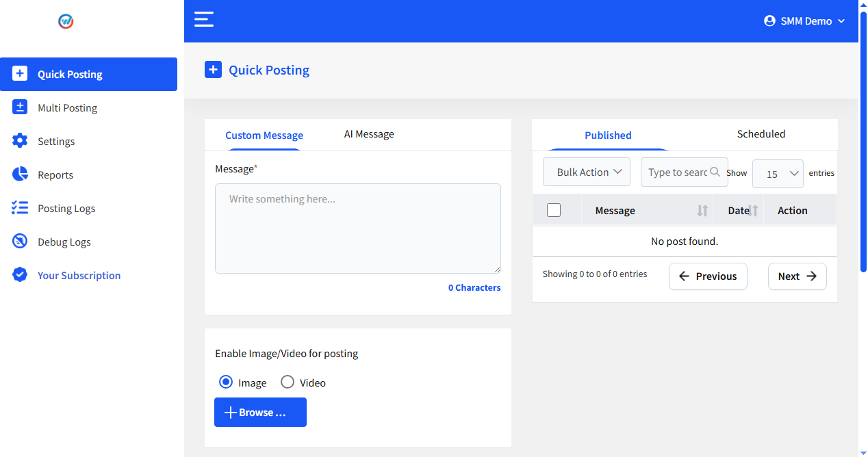Tick the select-all checkbox in table header

click(554, 210)
